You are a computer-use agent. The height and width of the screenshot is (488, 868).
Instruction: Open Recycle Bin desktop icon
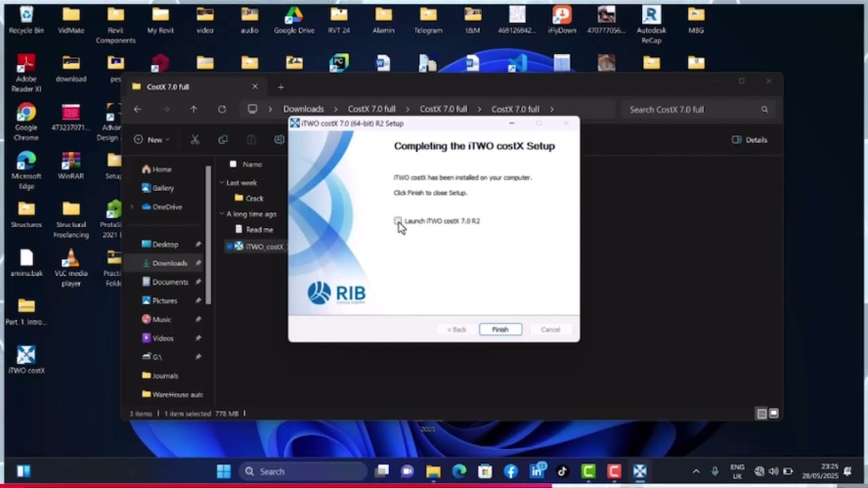point(26,20)
